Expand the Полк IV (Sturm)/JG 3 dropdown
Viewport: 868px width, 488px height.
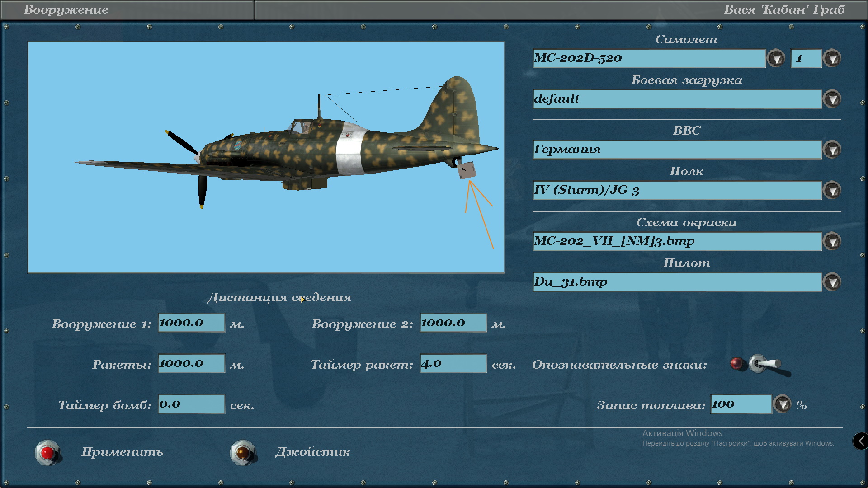click(x=832, y=190)
